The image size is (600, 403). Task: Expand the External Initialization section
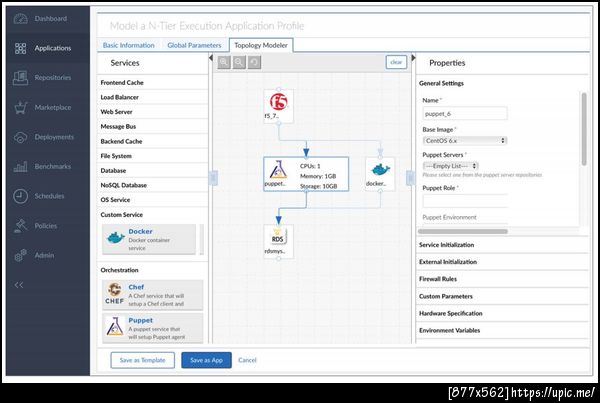(x=502, y=262)
